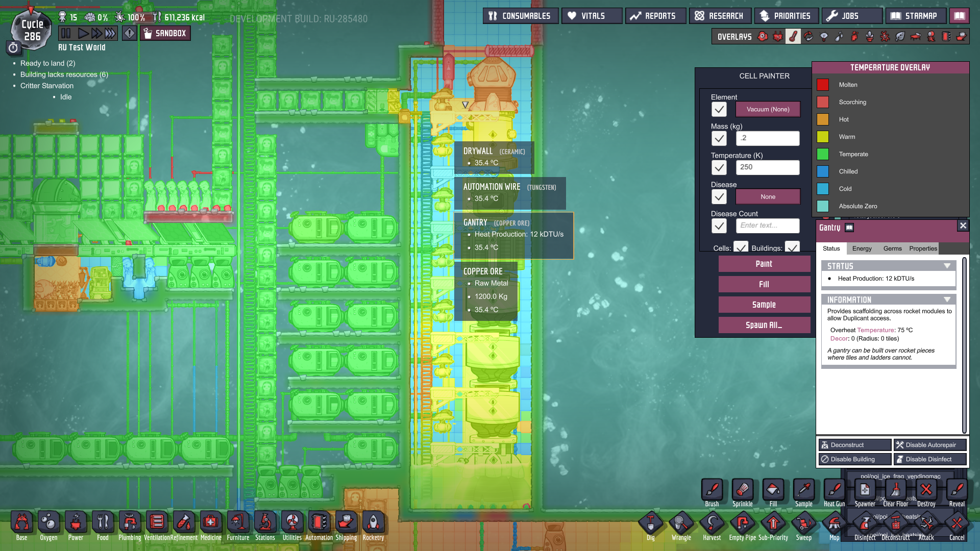
Task: Open the RESEARCH menu
Action: pos(720,16)
